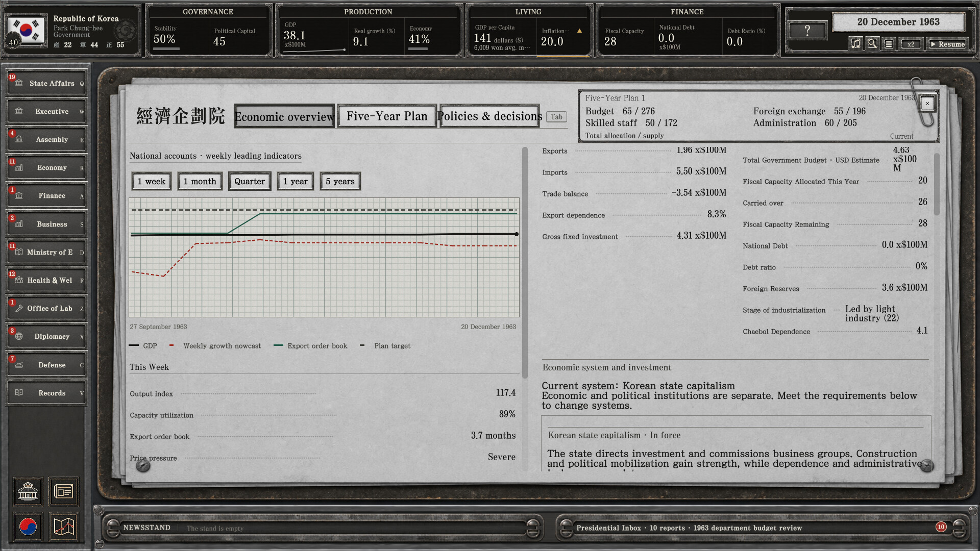Open the map icon
This screenshot has height=551, width=980.
click(64, 526)
